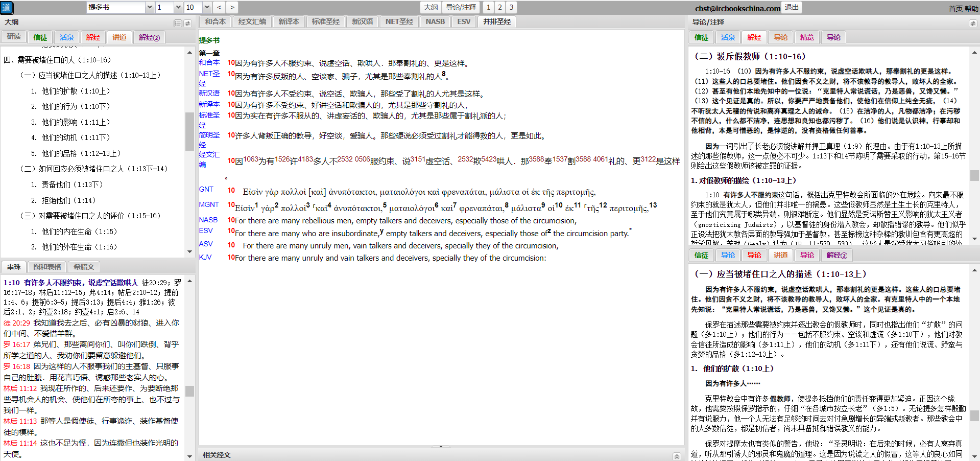
Task: Click the icon in the 导论/注释 panel header
Action: tap(972, 23)
